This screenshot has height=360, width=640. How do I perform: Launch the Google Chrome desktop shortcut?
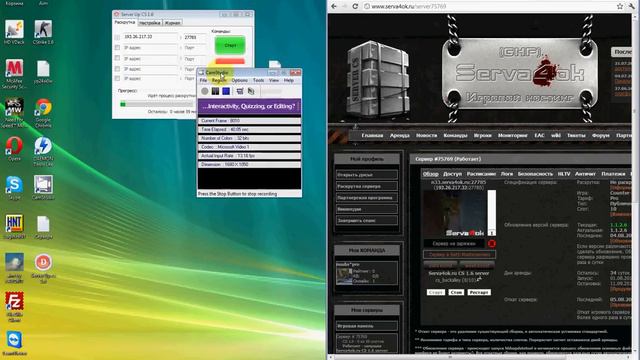coord(43,113)
